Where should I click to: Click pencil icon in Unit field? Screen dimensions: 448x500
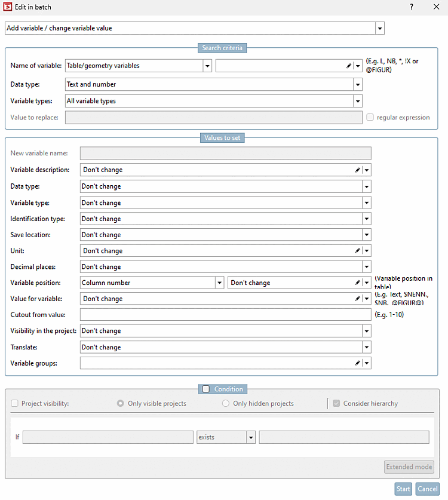coord(357,251)
